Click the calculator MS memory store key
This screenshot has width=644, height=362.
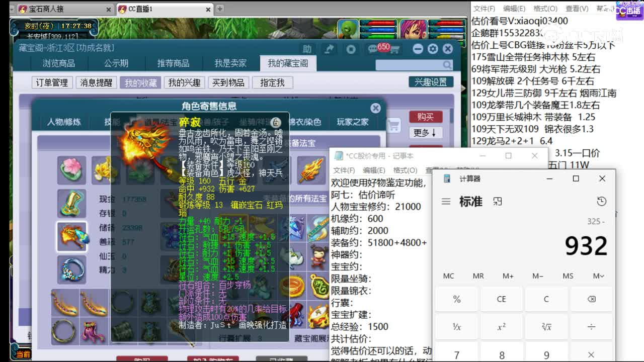tap(568, 276)
